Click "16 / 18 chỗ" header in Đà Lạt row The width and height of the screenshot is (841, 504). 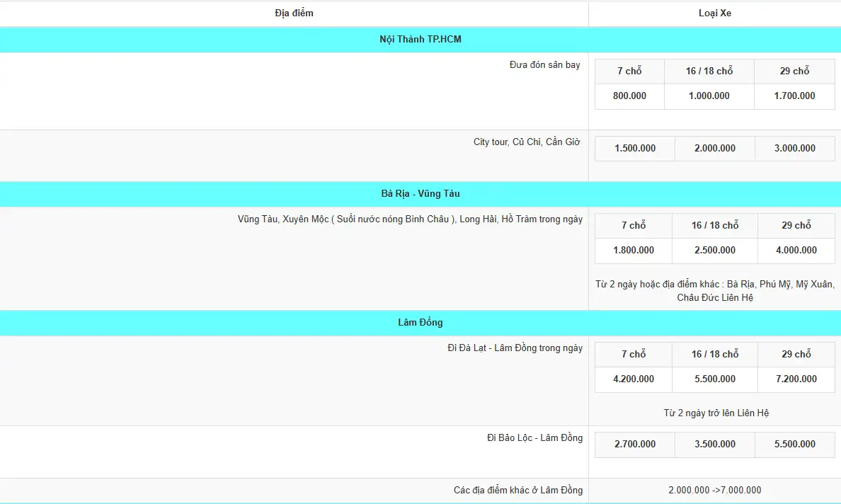pos(715,355)
